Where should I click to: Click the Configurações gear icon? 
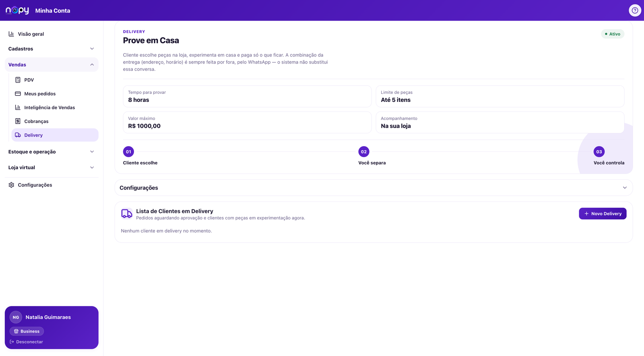(11, 185)
